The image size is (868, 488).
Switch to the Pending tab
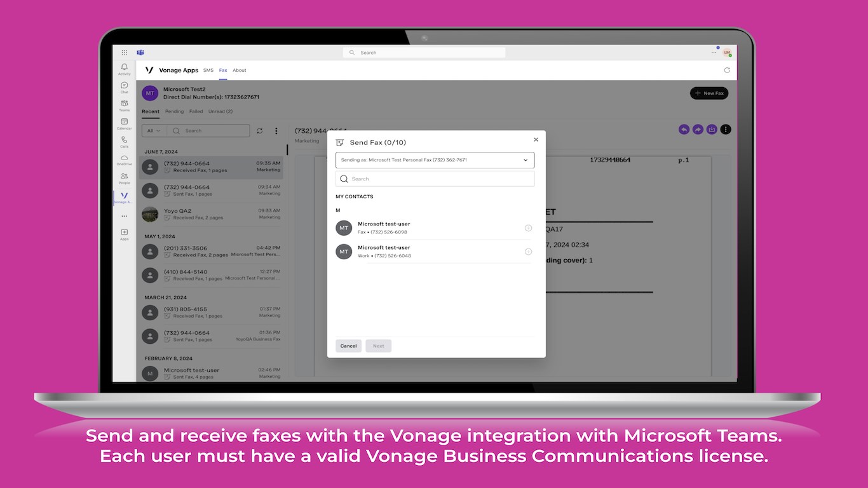click(174, 112)
